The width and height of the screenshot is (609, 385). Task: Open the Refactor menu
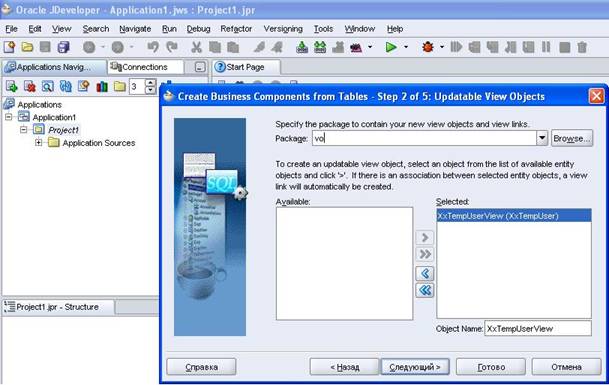pos(236,29)
